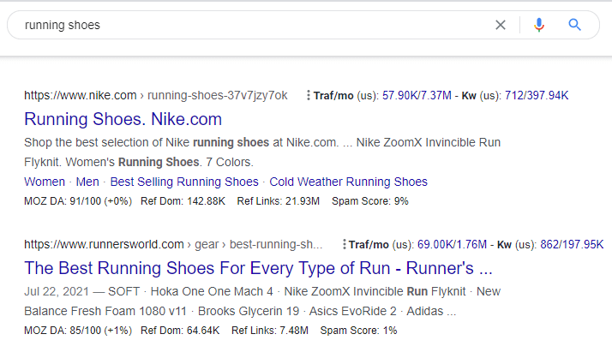Open the three-dot menu beside the nike.com URL
This screenshot has height=364, width=612.
(x=308, y=95)
